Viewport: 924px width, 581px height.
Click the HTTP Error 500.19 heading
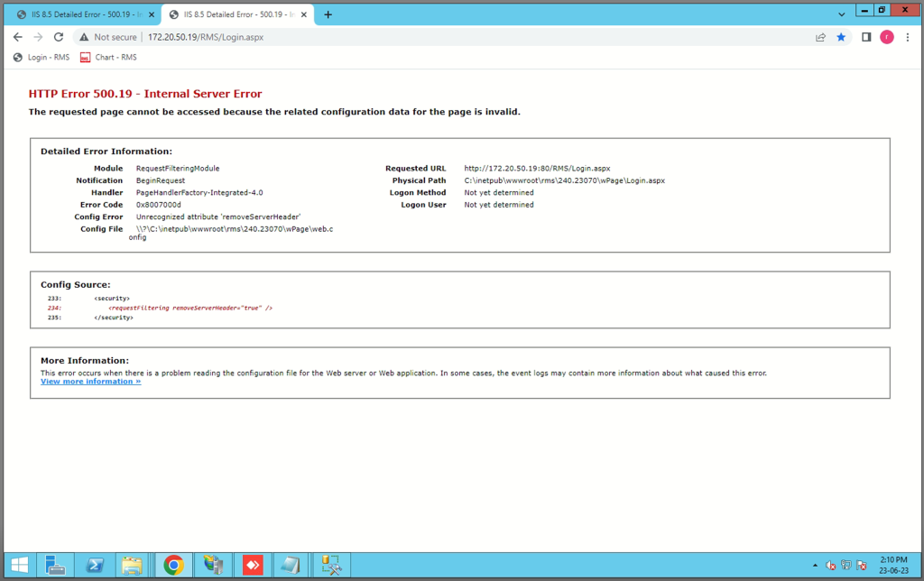click(x=145, y=94)
